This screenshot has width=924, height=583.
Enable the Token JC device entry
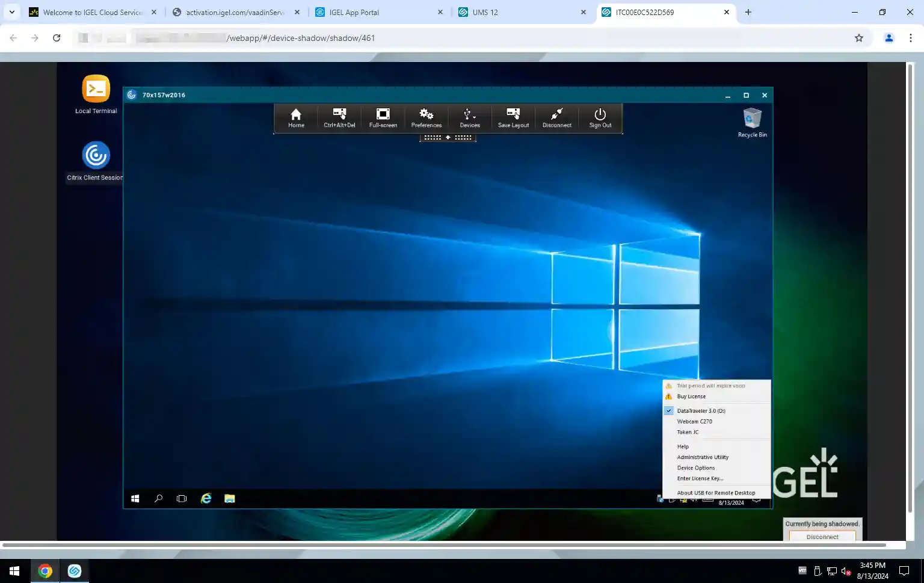click(x=688, y=433)
